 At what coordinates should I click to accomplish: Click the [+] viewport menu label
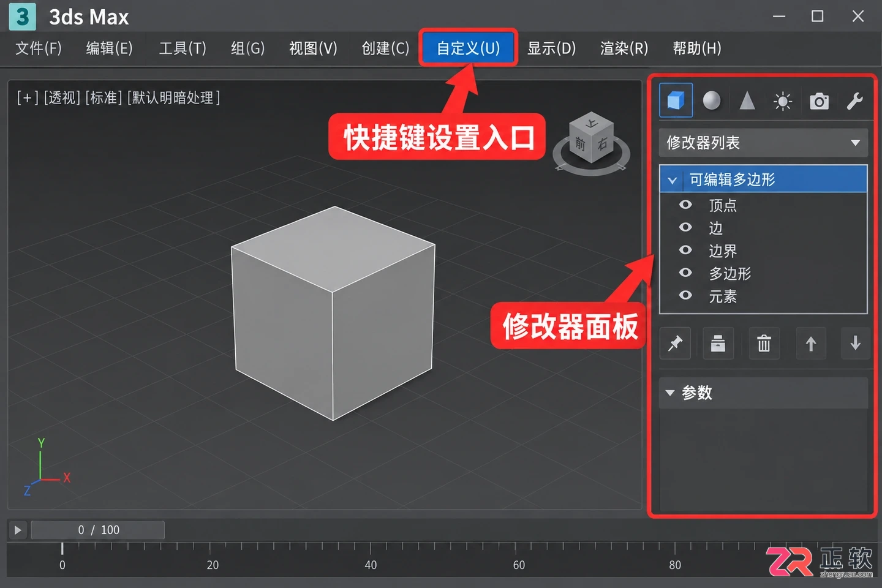point(28,98)
